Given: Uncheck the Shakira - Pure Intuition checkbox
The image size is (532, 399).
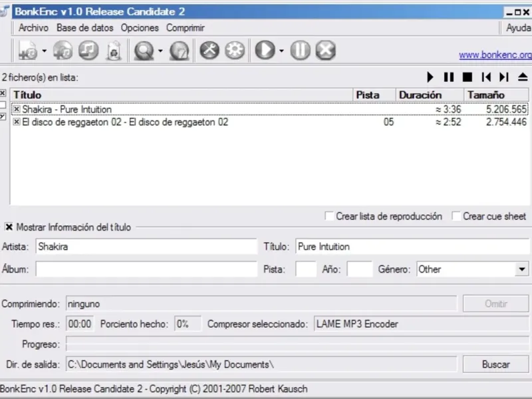Looking at the screenshot, I should coord(16,109).
